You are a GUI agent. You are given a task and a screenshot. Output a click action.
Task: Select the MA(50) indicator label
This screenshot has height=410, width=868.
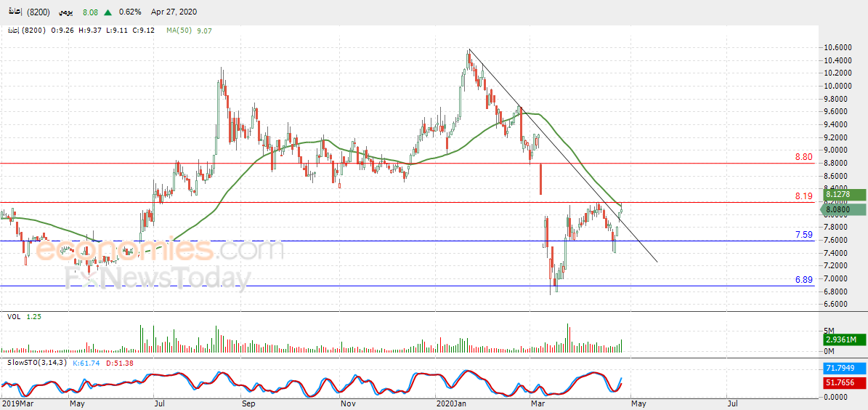179,31
